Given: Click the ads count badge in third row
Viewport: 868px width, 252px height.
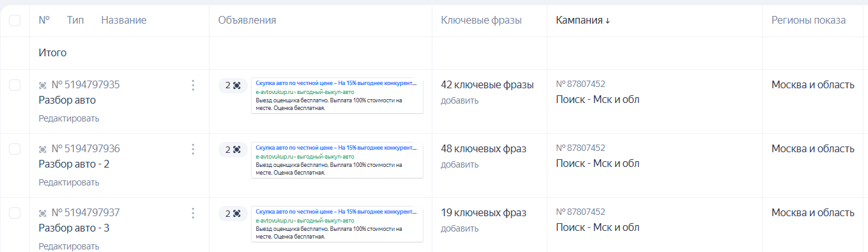Looking at the screenshot, I should 232,214.
